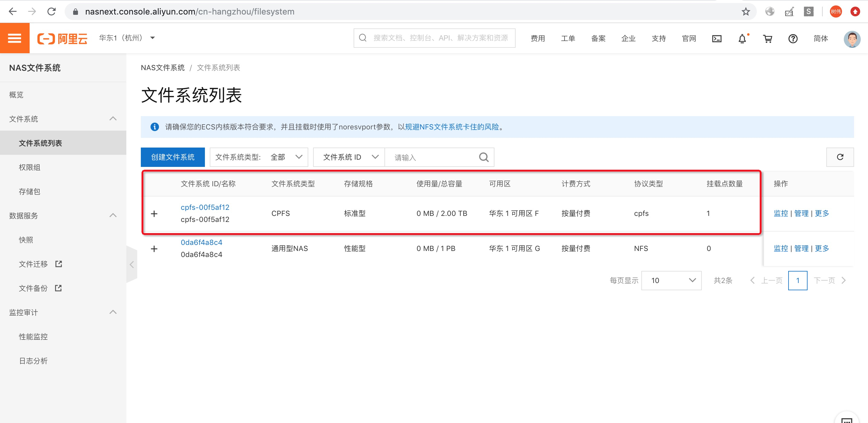Collapse the 数据服务 sidebar section

click(x=113, y=215)
